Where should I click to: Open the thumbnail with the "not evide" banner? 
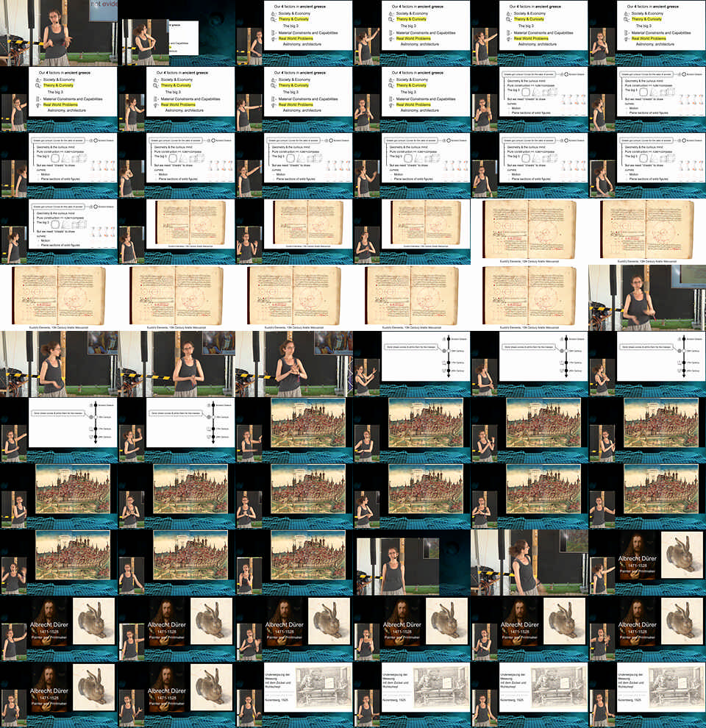pos(59,33)
